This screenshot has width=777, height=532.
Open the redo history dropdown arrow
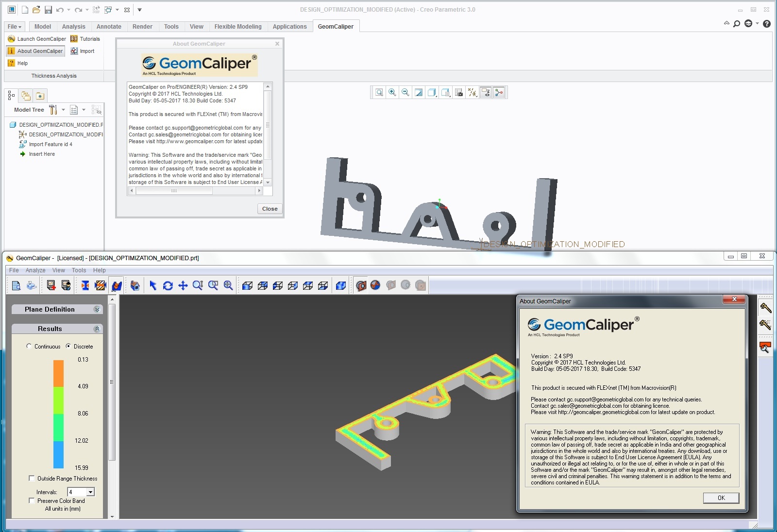coord(87,10)
